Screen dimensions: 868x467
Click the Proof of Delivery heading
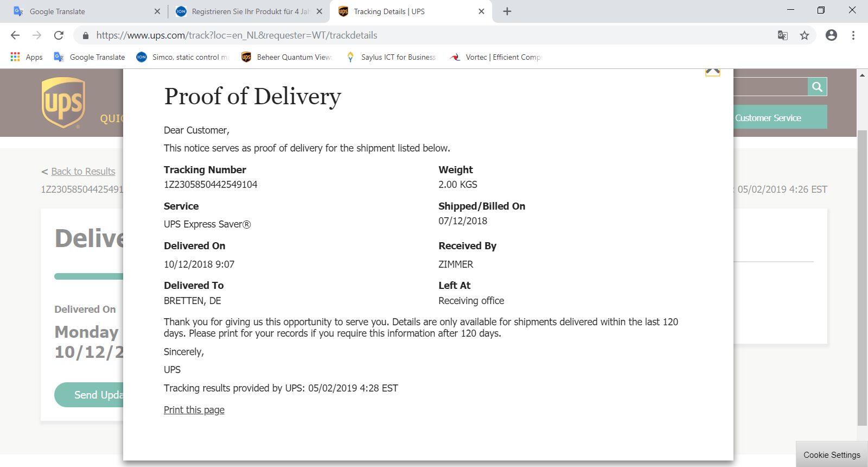[253, 97]
